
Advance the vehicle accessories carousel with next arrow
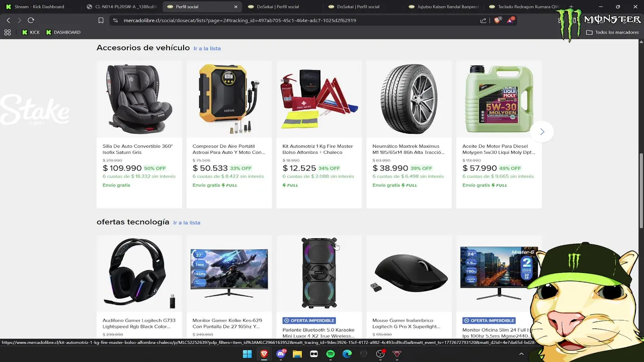[x=542, y=132]
